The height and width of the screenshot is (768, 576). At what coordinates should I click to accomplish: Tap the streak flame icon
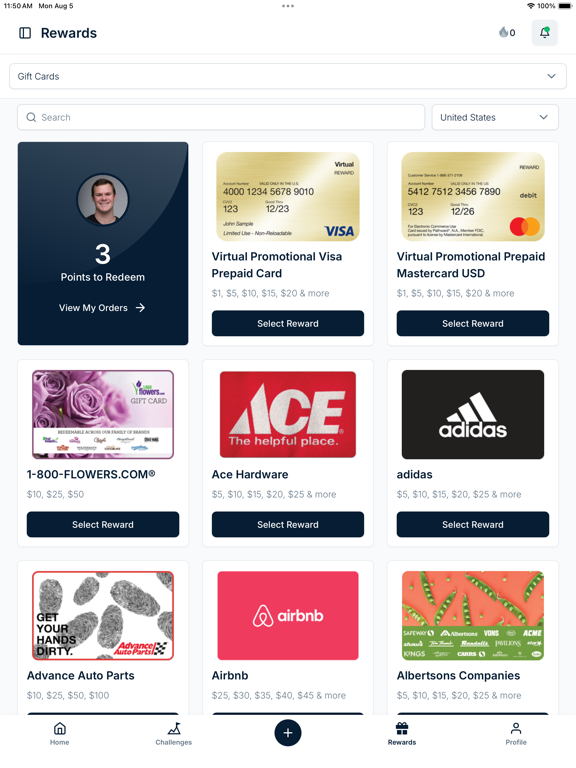[503, 32]
